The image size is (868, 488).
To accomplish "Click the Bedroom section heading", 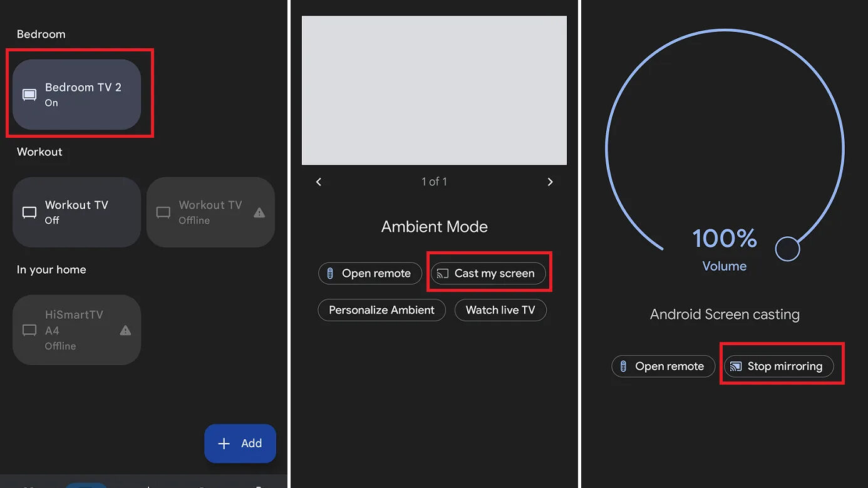I will click(x=41, y=34).
